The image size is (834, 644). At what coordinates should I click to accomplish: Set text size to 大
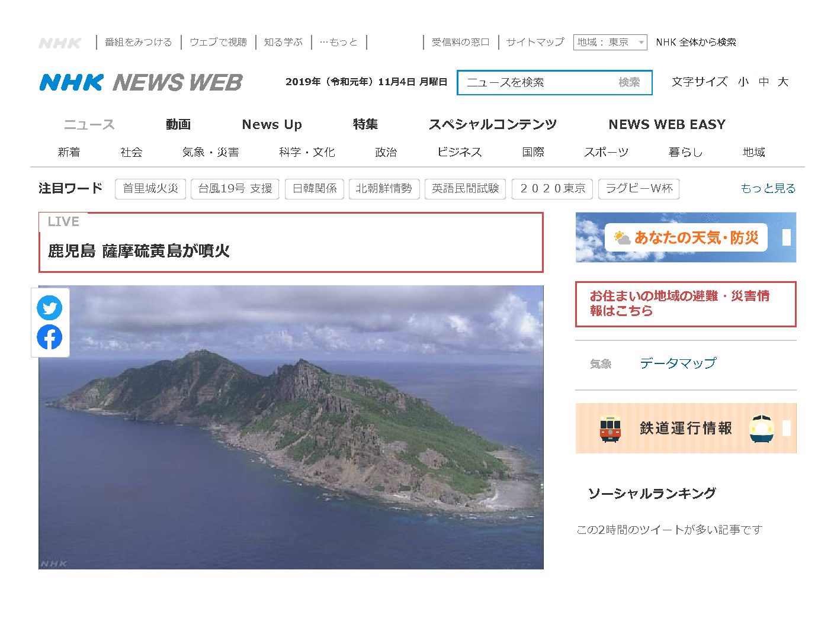click(x=783, y=82)
